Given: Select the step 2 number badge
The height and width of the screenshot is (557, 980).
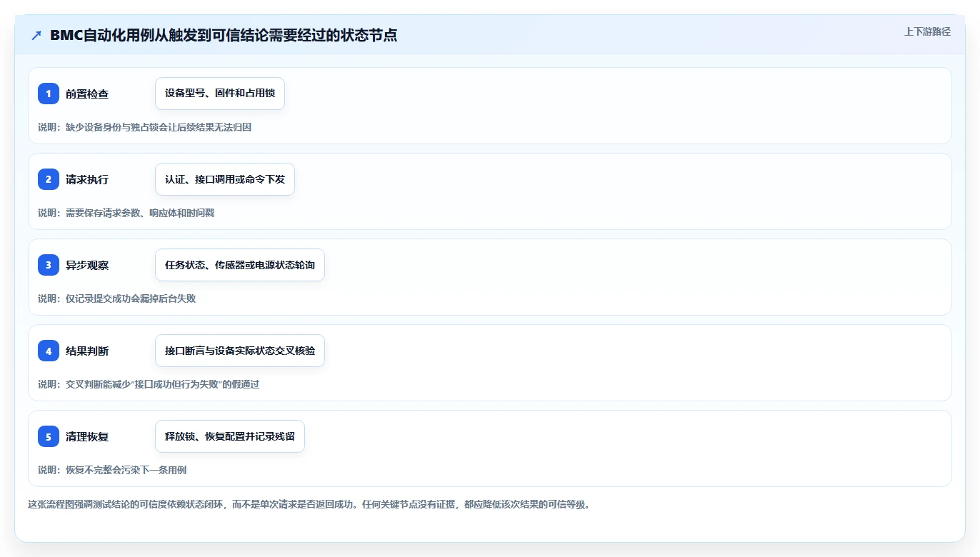Looking at the screenshot, I should click(49, 179).
